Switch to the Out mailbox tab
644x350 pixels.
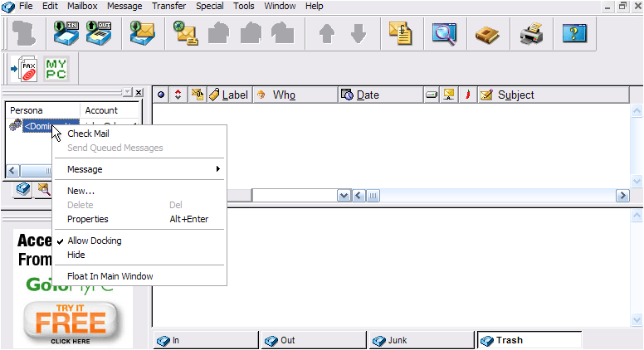(314, 340)
